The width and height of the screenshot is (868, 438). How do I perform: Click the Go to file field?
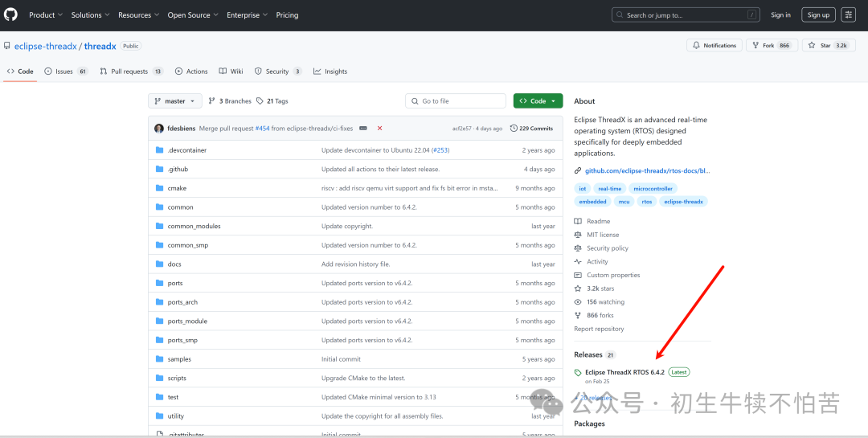tap(456, 100)
